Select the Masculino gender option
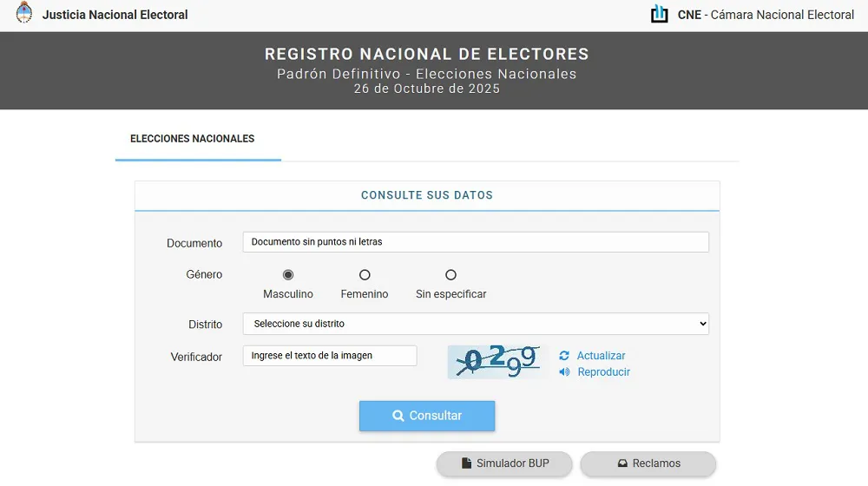 click(288, 275)
